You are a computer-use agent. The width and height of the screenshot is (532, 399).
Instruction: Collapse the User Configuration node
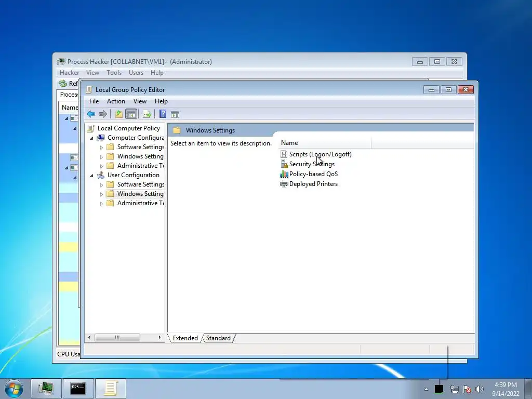[x=91, y=176]
